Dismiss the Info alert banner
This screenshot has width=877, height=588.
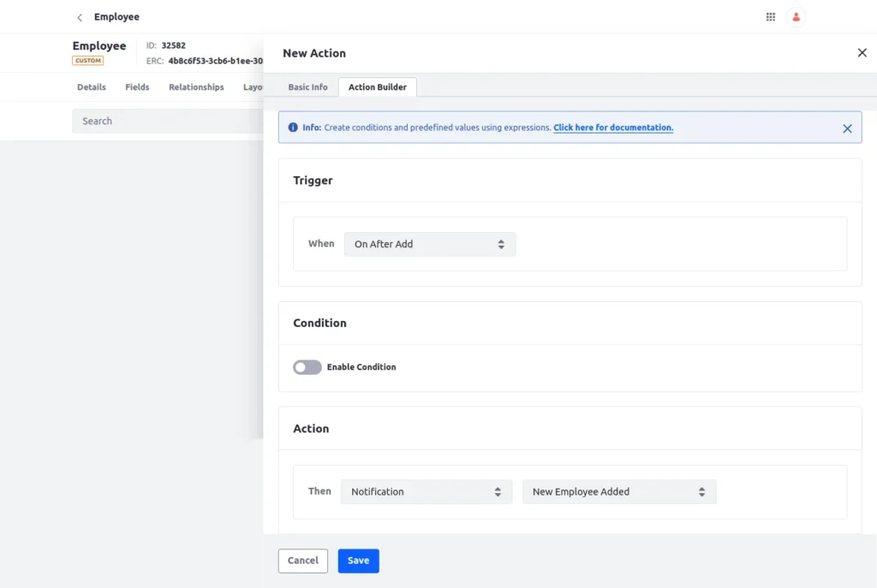click(x=847, y=128)
